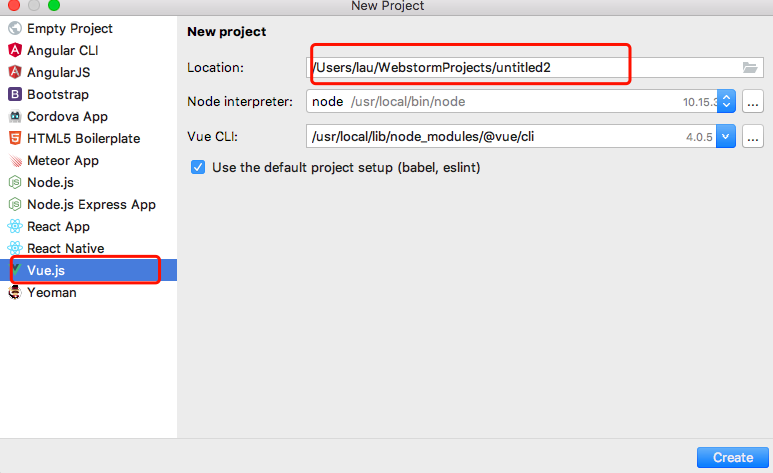773x473 pixels.
Task: Select the Cordova App robot icon
Action: 15,117
